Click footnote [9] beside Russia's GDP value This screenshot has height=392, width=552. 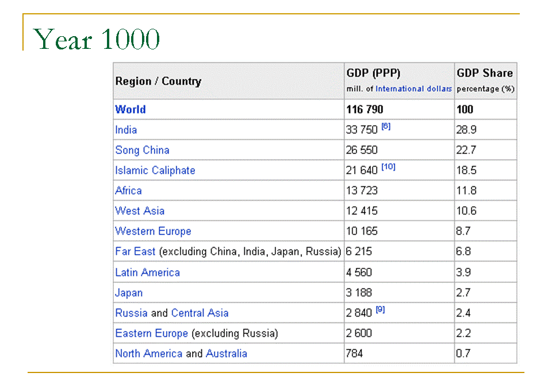coord(380,309)
